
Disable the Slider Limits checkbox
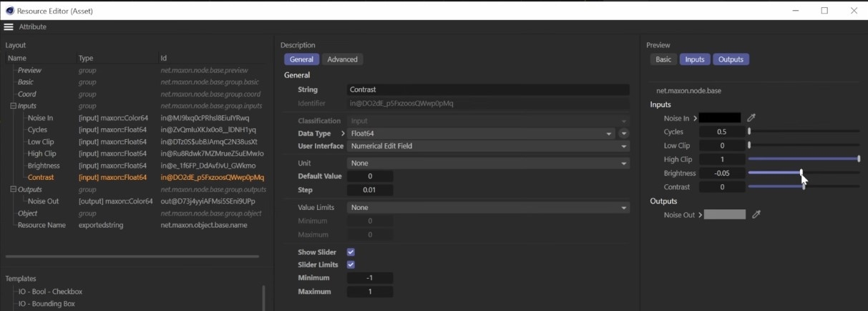[x=351, y=265]
